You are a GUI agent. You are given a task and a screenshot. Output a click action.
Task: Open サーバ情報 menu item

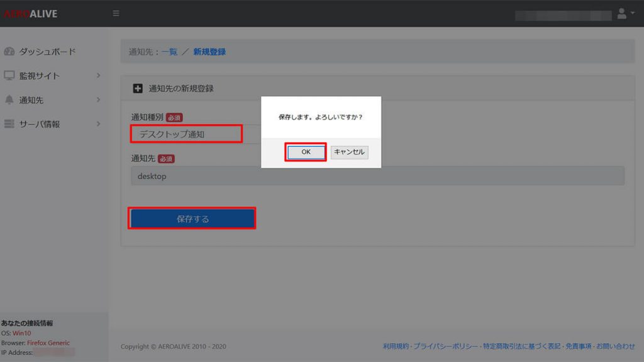pyautogui.click(x=40, y=124)
